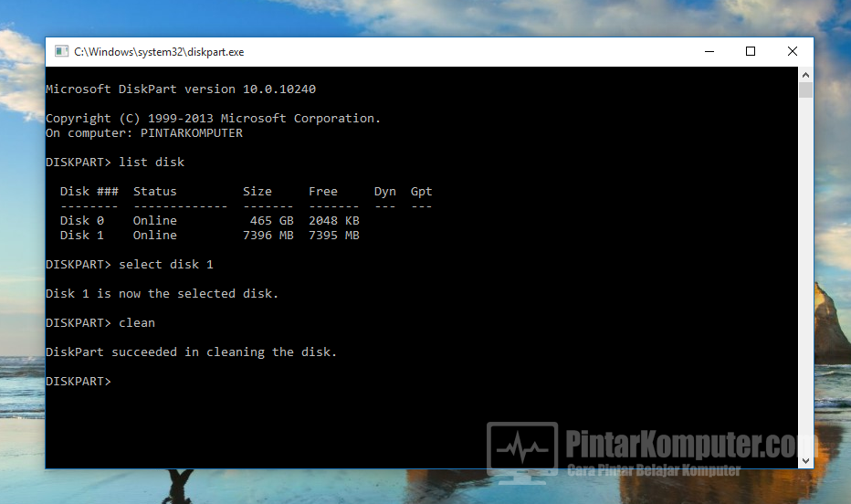Click the vertical scrollbar thumb
Viewport: 851px width, 504px height.
(x=805, y=90)
